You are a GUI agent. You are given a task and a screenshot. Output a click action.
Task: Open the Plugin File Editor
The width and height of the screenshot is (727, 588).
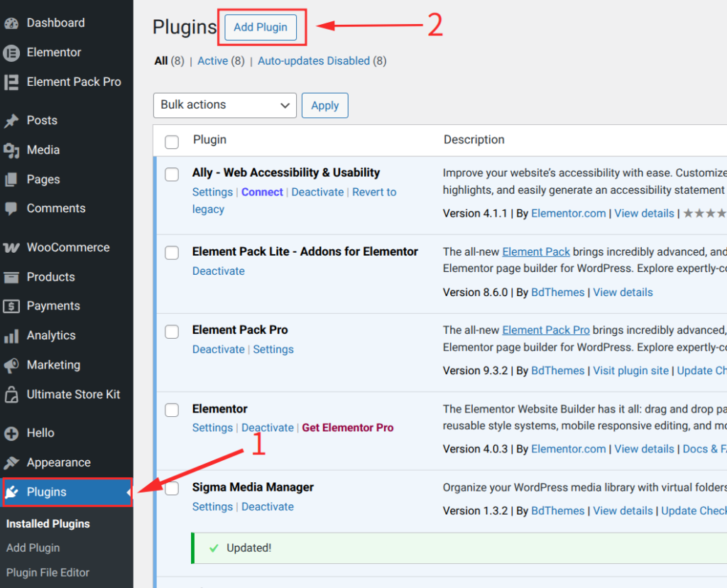(47, 572)
